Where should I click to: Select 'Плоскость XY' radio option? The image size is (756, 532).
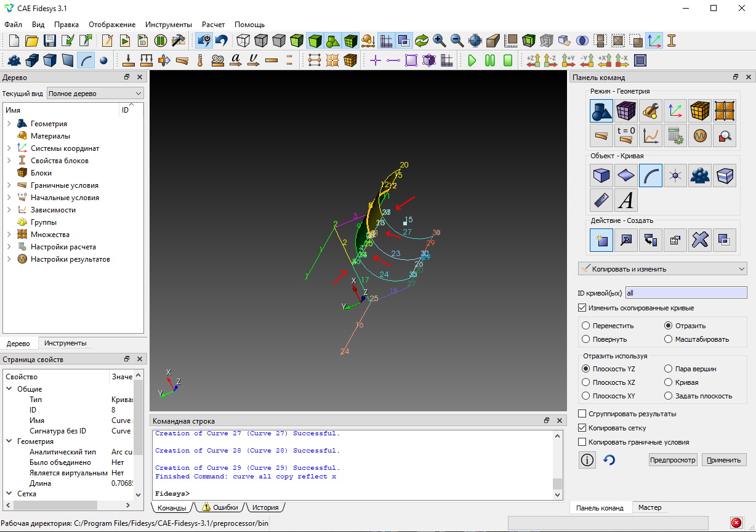point(586,396)
